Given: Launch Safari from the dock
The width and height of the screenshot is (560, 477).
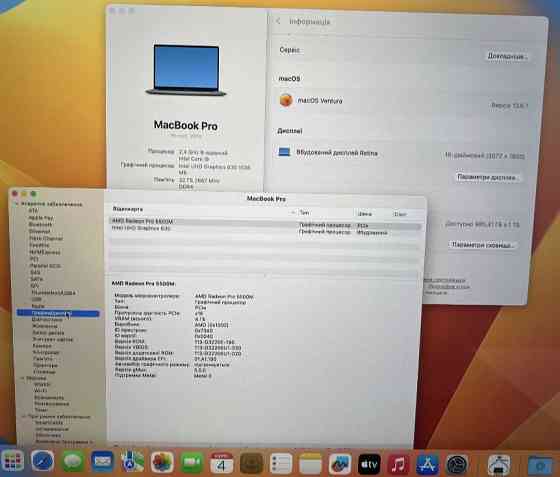Looking at the screenshot, I should (42, 462).
